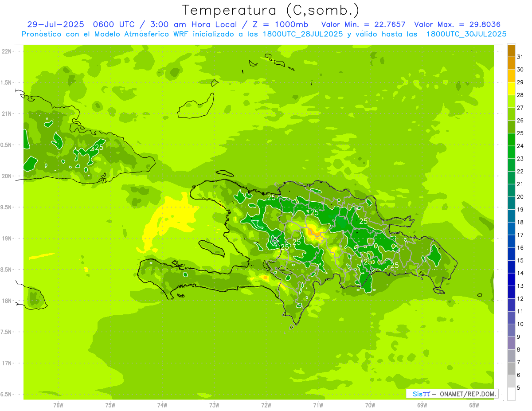Click the "68W" longitude axis label
Screen dimensions: 532x411
tap(474, 405)
